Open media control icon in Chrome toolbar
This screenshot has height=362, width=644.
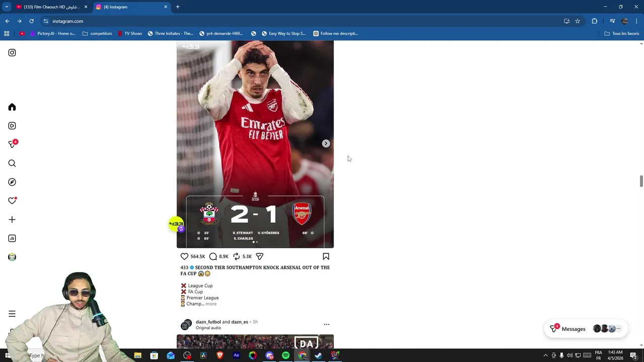tap(612, 21)
